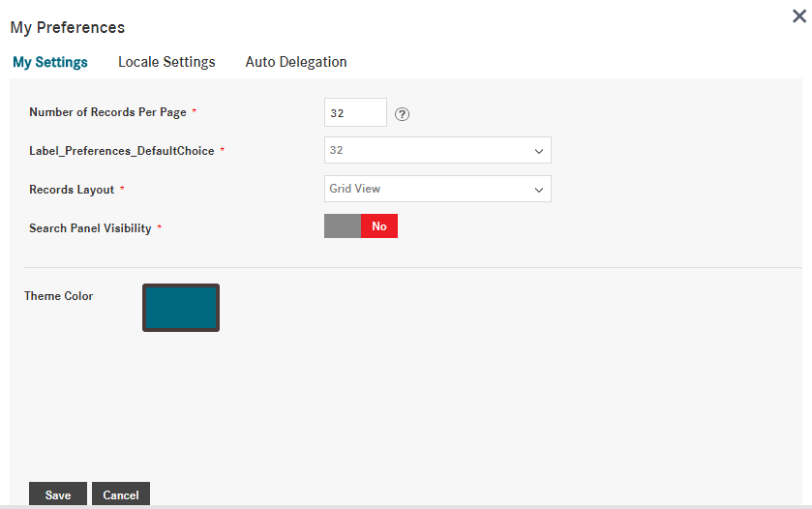Click the Search Panel Visibility label

point(90,228)
